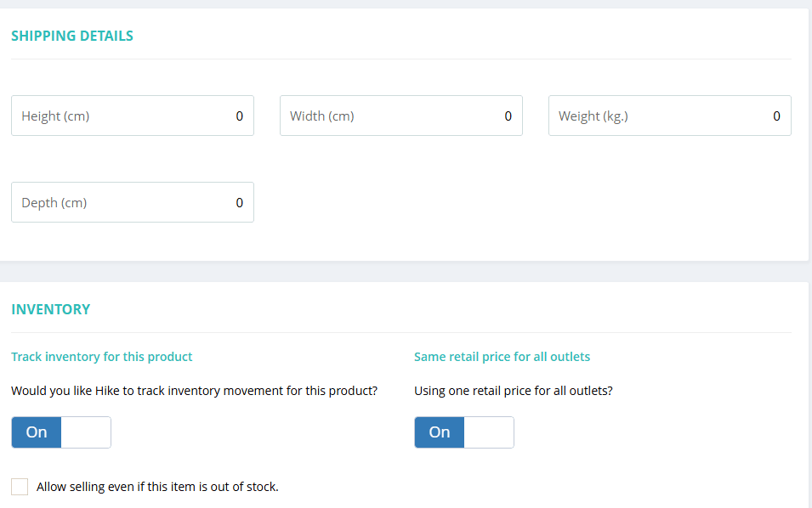
Task: Click the Height (cm) input field
Action: 132,116
